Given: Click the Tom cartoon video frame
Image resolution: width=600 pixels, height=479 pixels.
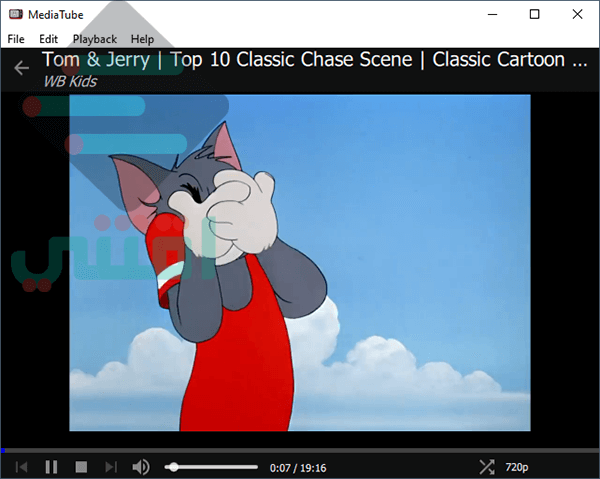Looking at the screenshot, I should pos(300,263).
